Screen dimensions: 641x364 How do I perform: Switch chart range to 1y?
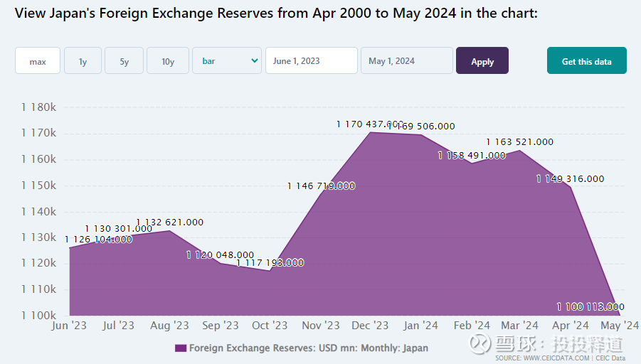click(x=83, y=61)
